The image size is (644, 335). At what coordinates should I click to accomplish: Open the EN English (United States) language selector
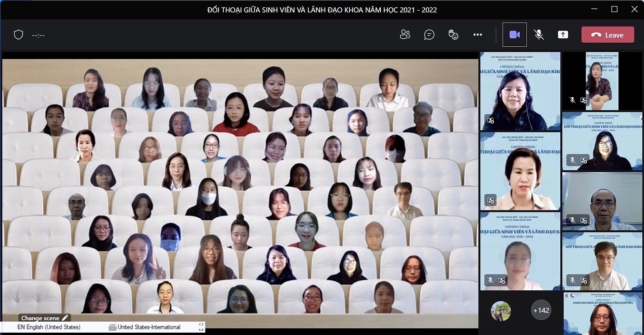coord(49,327)
